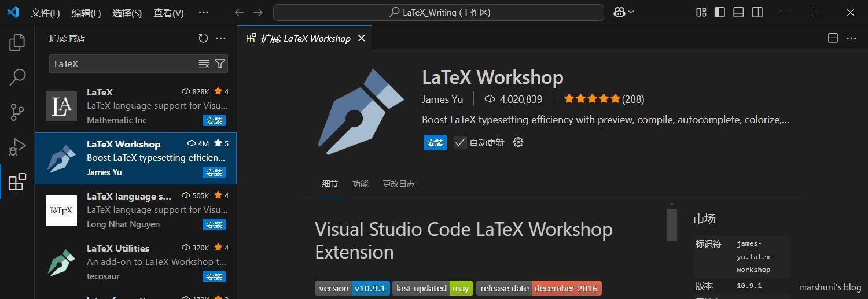Click publisher name James Yu in details

point(443,99)
